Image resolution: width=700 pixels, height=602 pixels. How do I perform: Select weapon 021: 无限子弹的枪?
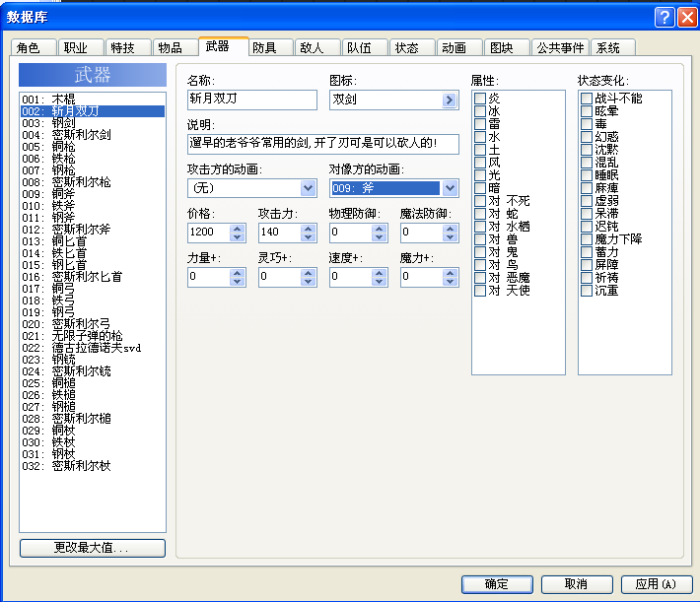[x=93, y=336]
